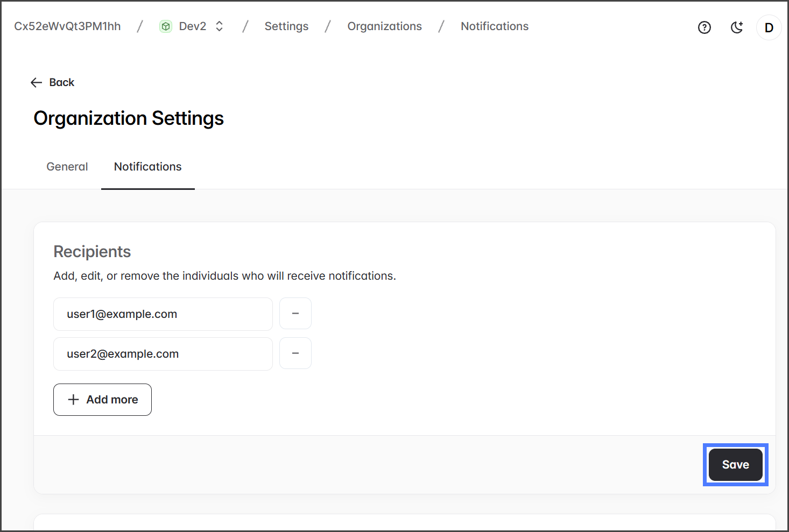Click the green cube Dev2 project icon
This screenshot has width=789, height=532.
(166, 26)
